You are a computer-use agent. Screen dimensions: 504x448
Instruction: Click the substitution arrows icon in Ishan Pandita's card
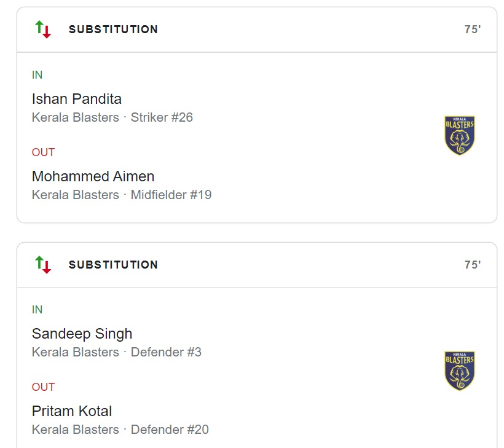[x=43, y=29]
